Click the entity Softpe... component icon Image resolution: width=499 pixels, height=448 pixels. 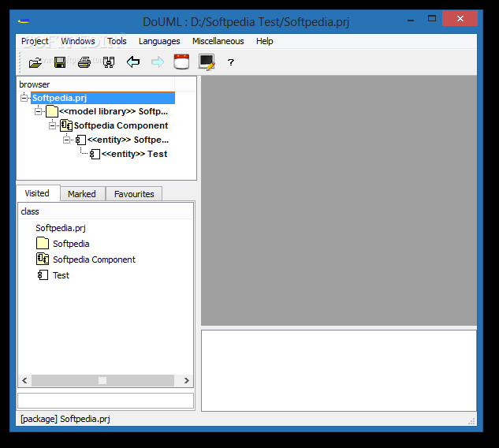[x=80, y=140]
